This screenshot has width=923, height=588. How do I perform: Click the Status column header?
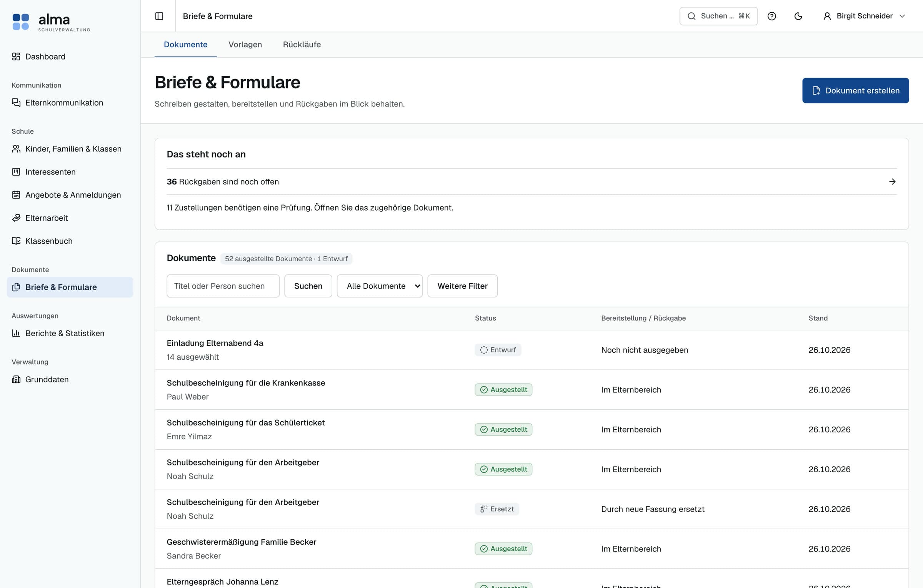[x=485, y=318]
